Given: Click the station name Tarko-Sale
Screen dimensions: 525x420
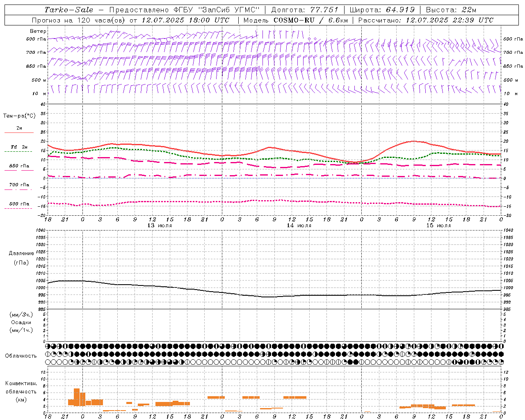Looking at the screenshot, I should click(68, 10).
